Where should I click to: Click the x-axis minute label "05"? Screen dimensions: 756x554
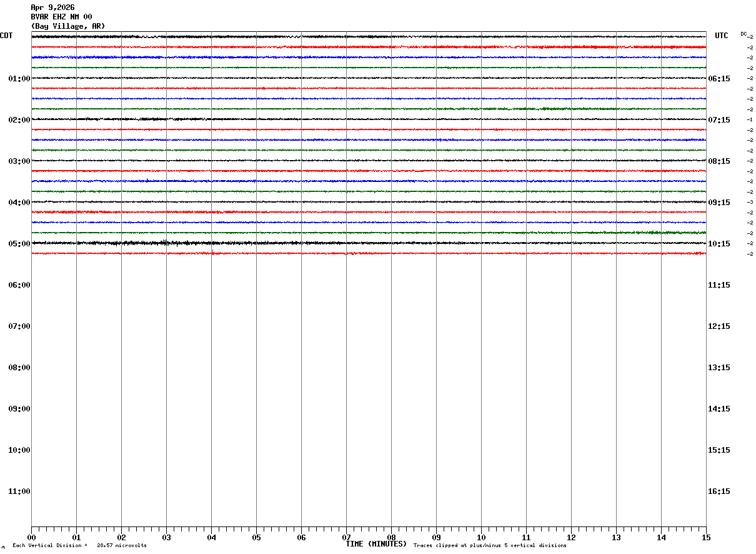point(256,538)
